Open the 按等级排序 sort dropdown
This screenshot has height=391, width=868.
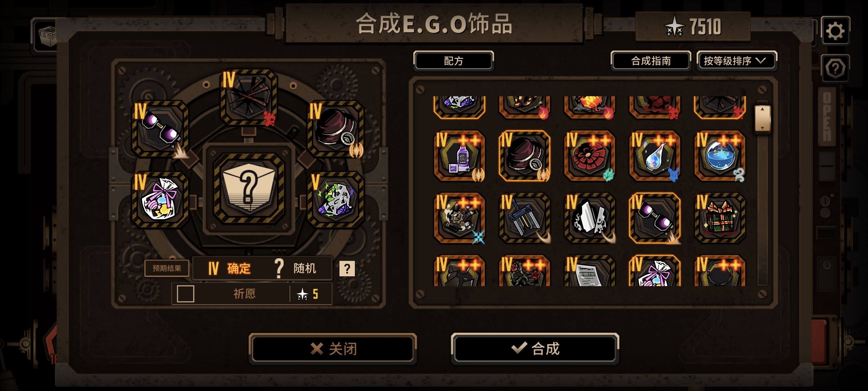coord(737,61)
